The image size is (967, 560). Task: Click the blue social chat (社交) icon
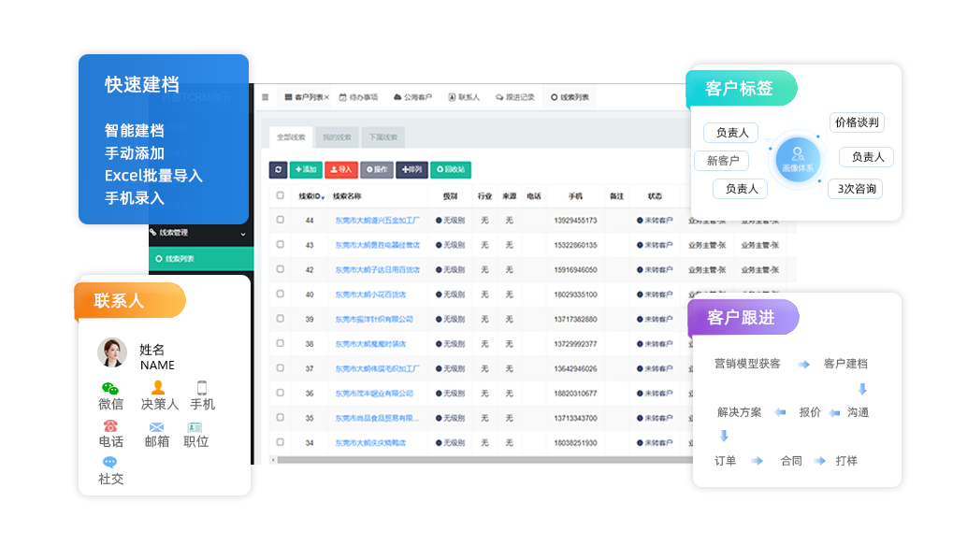[110, 463]
